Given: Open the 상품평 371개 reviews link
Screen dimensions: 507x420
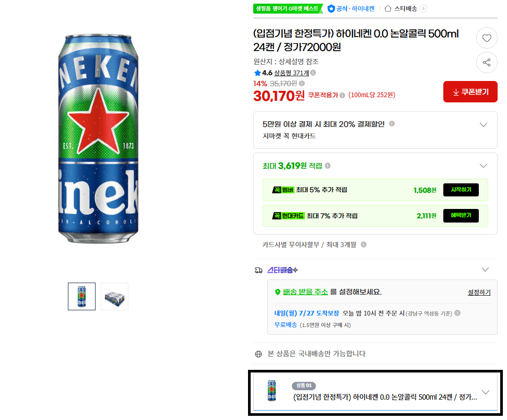Looking at the screenshot, I should pos(291,73).
